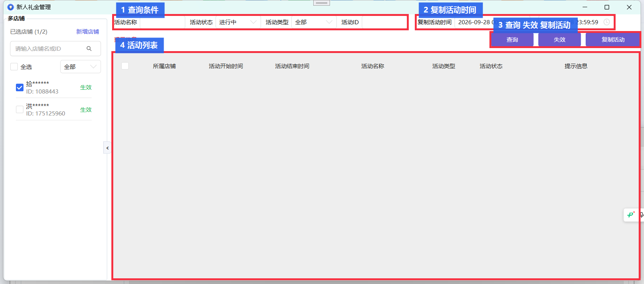Click the 活动结束时间 column header
The width and height of the screenshot is (644, 284).
pyautogui.click(x=292, y=66)
